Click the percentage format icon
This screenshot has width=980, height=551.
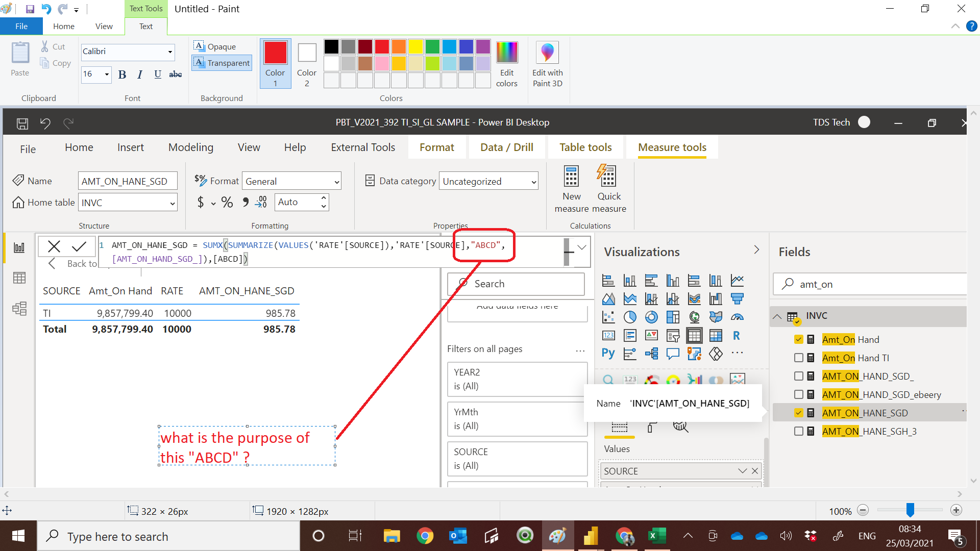[227, 203]
